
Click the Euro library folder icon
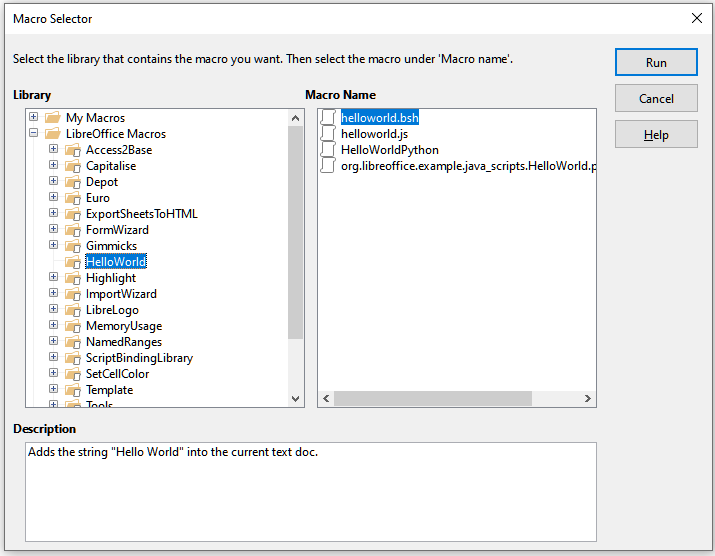pos(73,198)
